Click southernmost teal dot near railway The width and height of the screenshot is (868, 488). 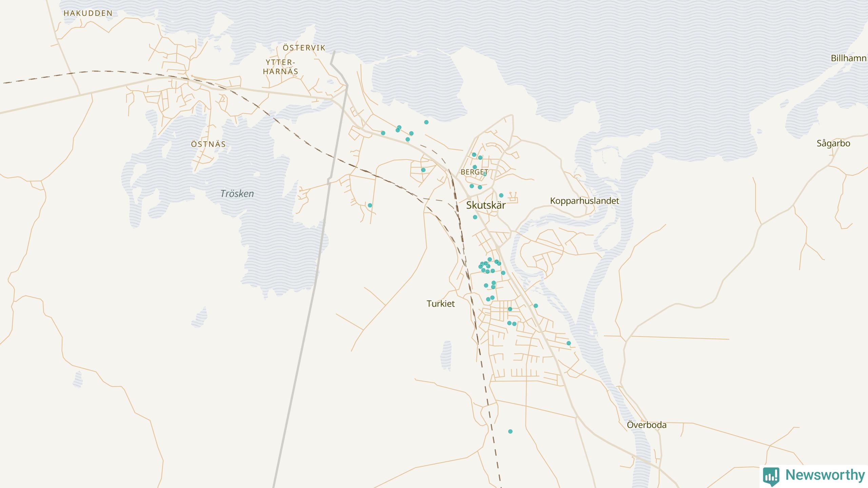(510, 431)
